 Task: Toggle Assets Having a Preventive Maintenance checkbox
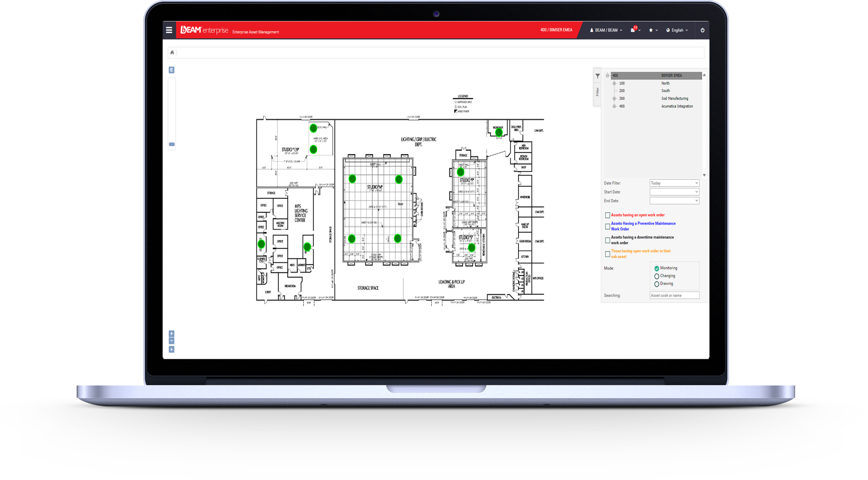[x=608, y=226]
